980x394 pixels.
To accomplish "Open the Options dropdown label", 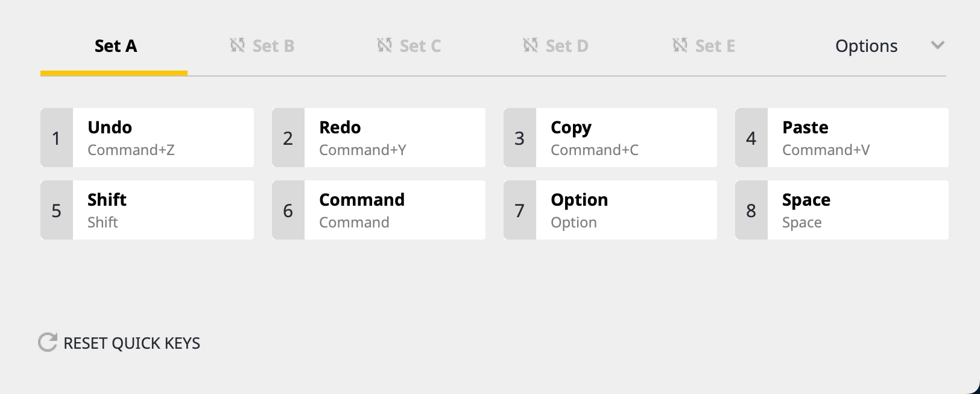I will 866,46.
